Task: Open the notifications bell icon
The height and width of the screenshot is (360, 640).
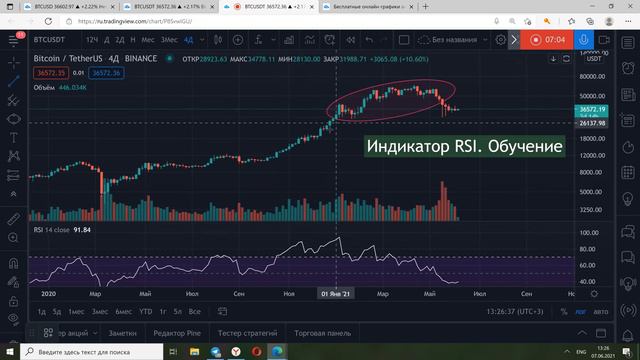Action: click(x=628, y=336)
